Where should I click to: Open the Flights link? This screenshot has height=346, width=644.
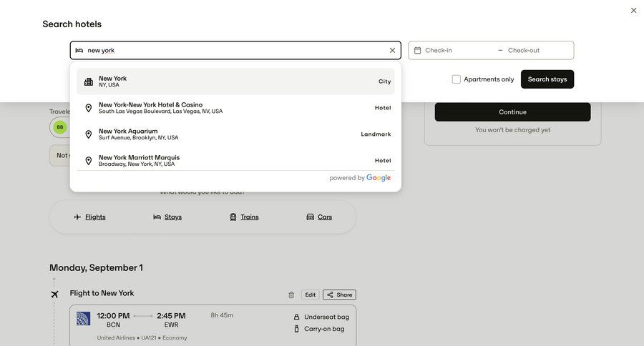pos(95,217)
